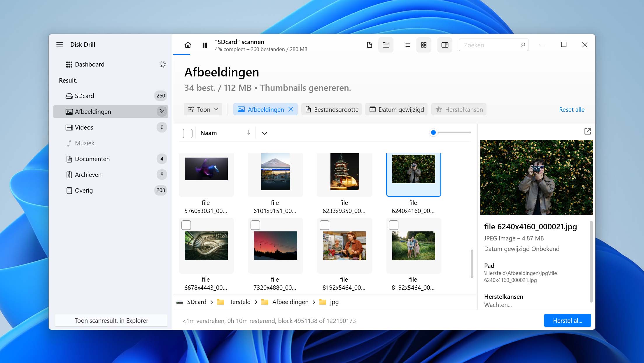This screenshot has width=644, height=363.
Task: Open the Datum gewijzigd filter
Action: tap(396, 109)
